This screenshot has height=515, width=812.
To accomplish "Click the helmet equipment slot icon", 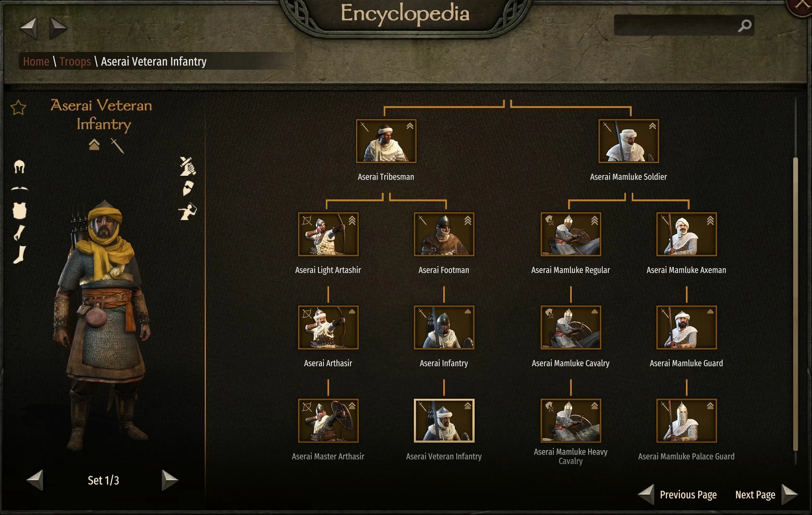I will click(x=19, y=167).
